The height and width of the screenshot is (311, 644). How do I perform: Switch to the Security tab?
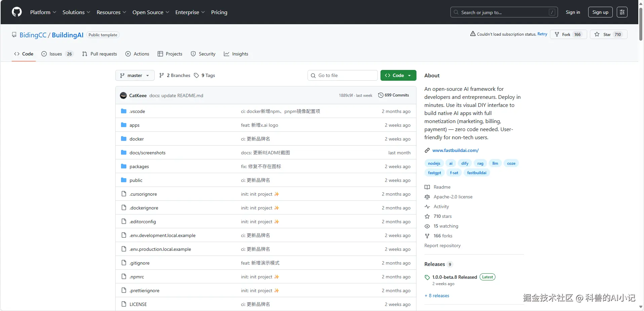203,54
